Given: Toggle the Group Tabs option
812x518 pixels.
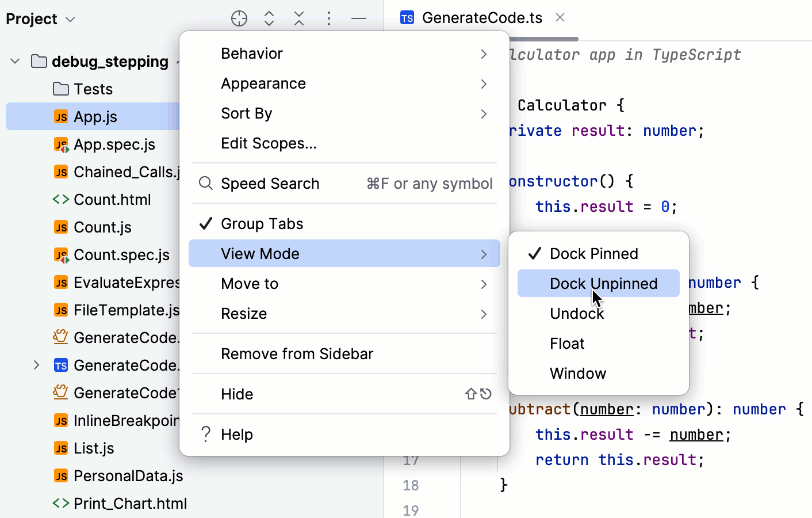Looking at the screenshot, I should (x=262, y=223).
